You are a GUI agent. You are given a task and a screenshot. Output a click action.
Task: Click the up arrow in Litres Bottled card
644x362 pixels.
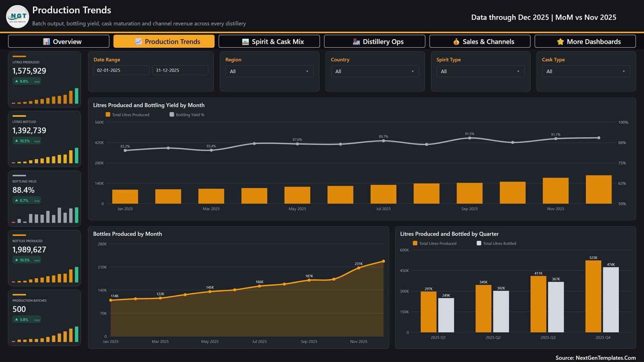click(x=17, y=141)
